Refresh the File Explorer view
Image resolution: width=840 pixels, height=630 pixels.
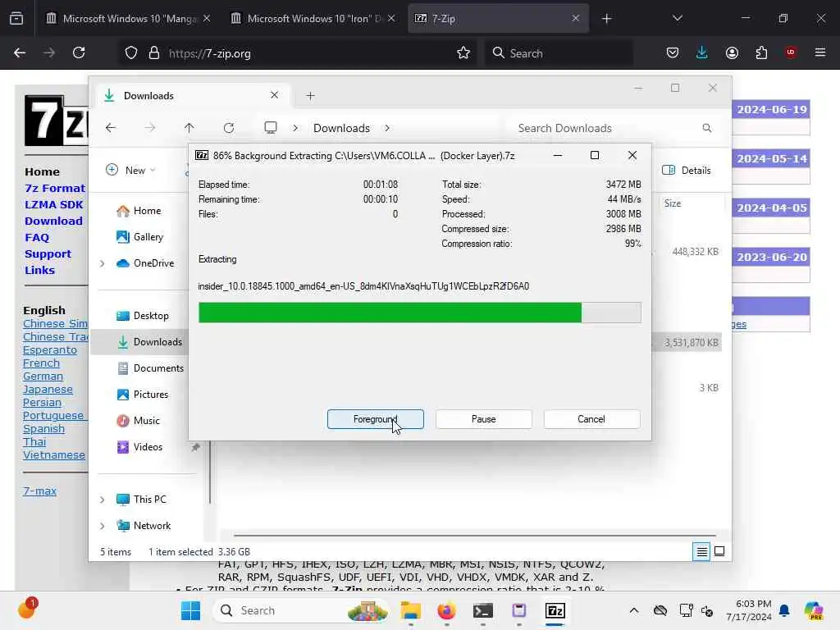pyautogui.click(x=229, y=128)
